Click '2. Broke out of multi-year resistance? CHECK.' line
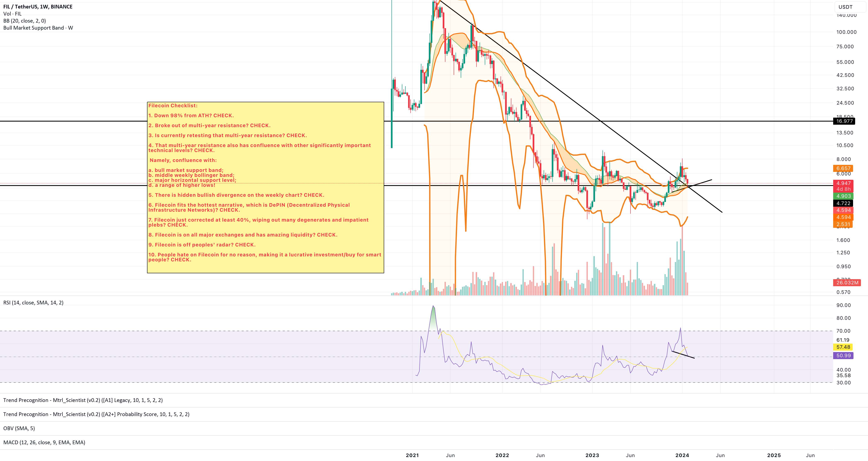 click(209, 126)
